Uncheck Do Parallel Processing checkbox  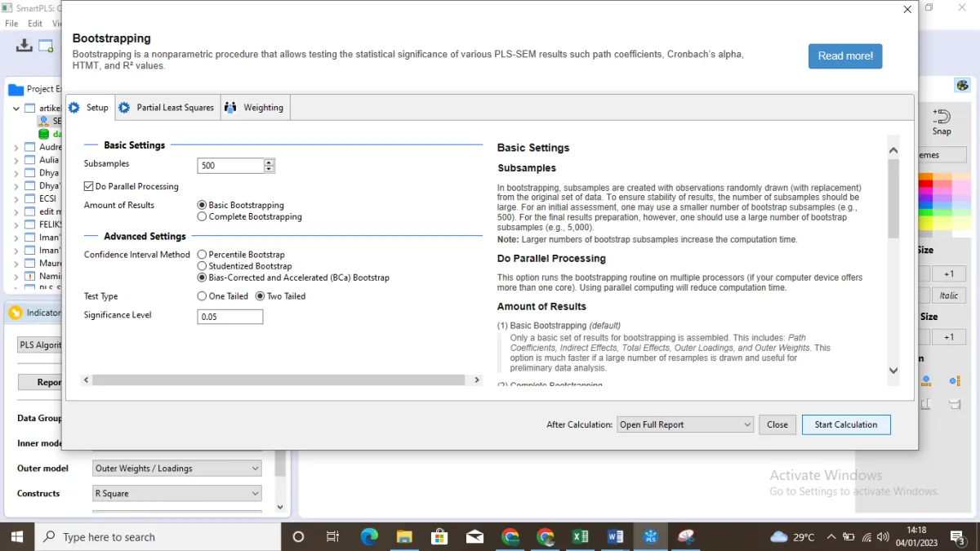(x=88, y=186)
